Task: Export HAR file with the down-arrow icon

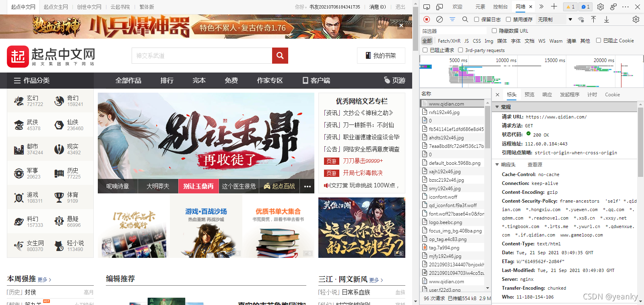Action: coord(607,19)
